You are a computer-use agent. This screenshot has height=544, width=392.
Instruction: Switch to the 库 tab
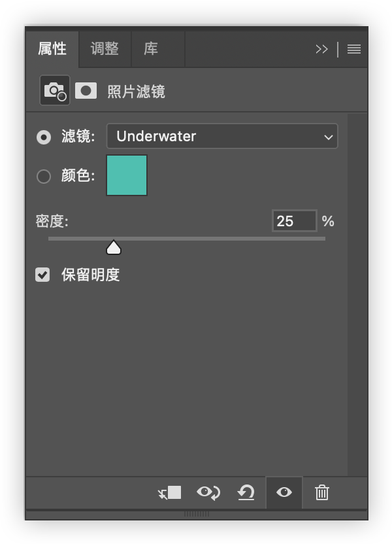[x=151, y=49]
